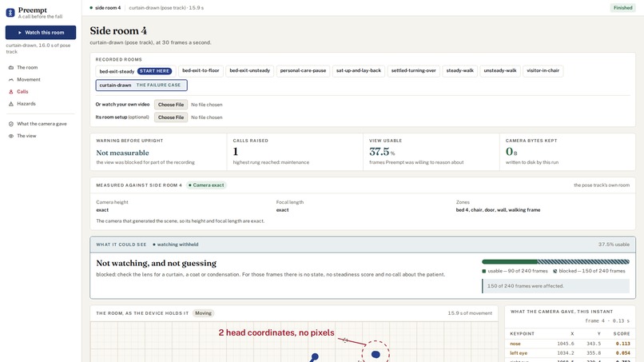Viewport: 644px width, 362px height.
Task: Select the sat-up-and-lay-back recording
Action: (359, 70)
